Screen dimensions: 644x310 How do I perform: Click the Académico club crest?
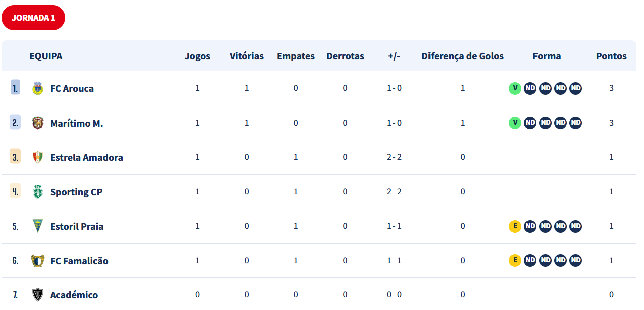[37, 295]
